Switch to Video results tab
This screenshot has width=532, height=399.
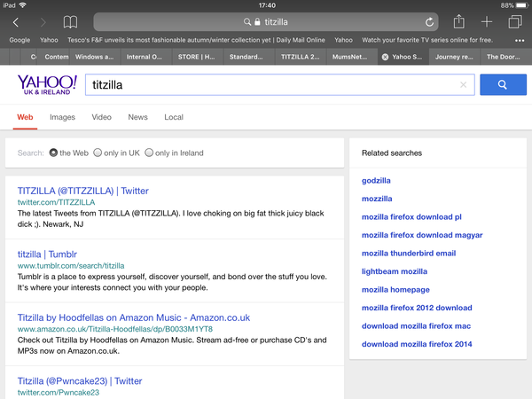(x=101, y=117)
